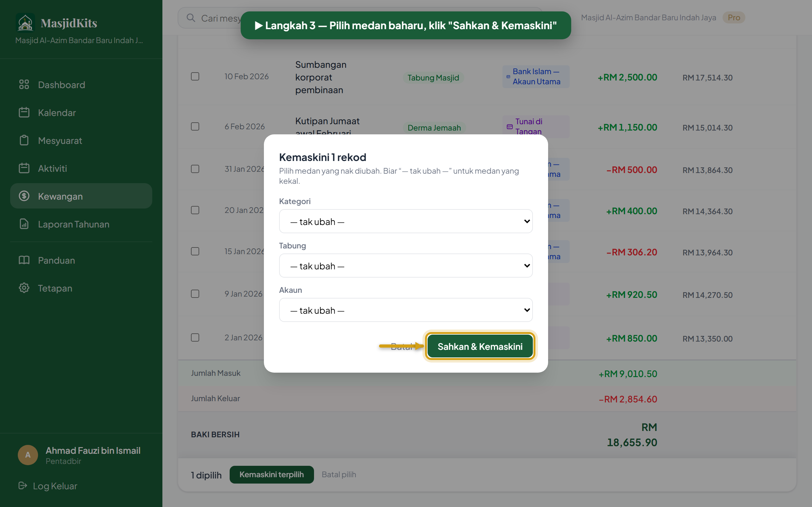Click the Log Keluar exit icon
This screenshot has width=812, height=507.
coord(23,485)
